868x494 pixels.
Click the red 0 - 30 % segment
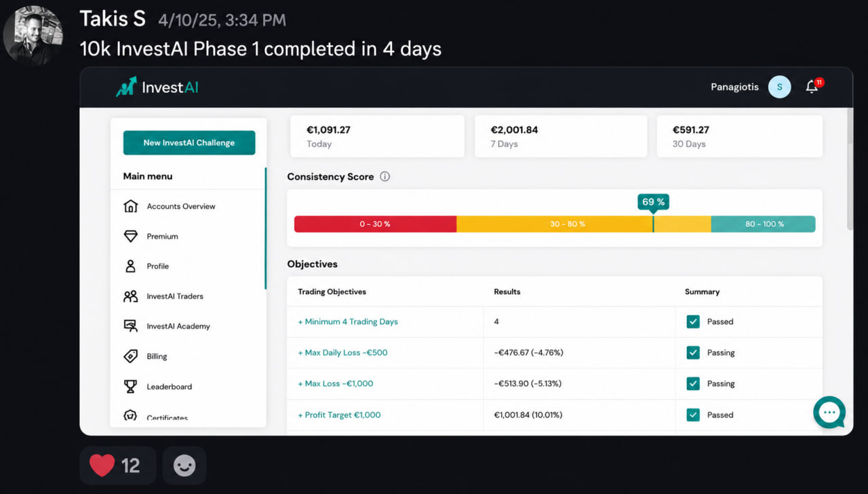(x=375, y=224)
